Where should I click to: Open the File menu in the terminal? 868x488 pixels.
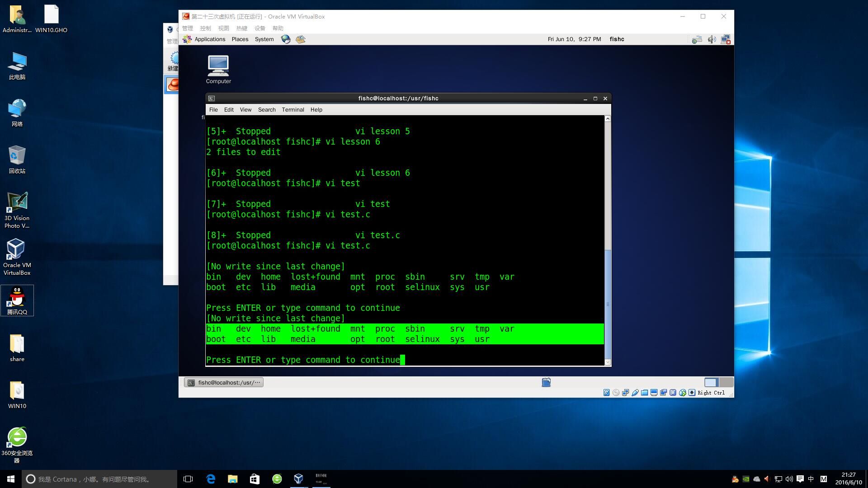pyautogui.click(x=213, y=110)
